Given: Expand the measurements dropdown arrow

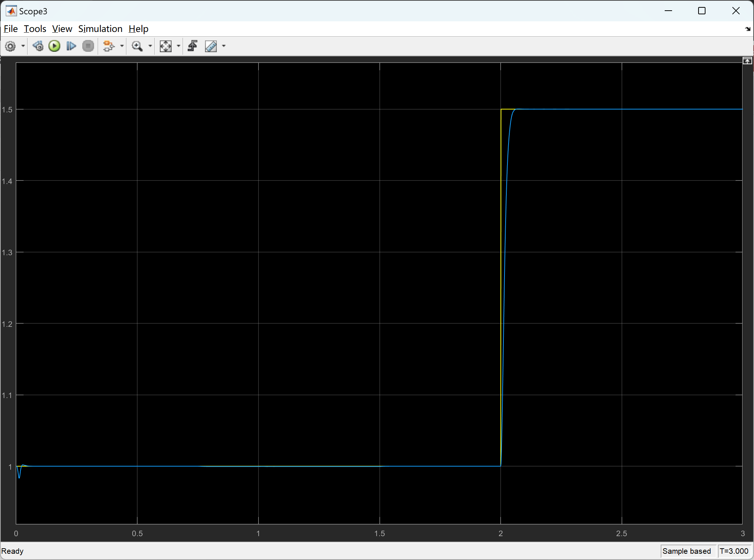Looking at the screenshot, I should (x=224, y=46).
